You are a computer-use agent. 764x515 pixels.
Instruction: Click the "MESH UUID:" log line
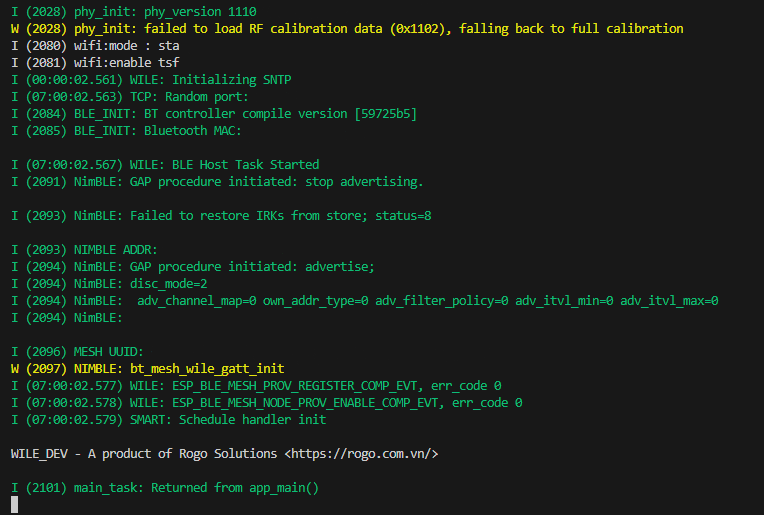[81, 352]
